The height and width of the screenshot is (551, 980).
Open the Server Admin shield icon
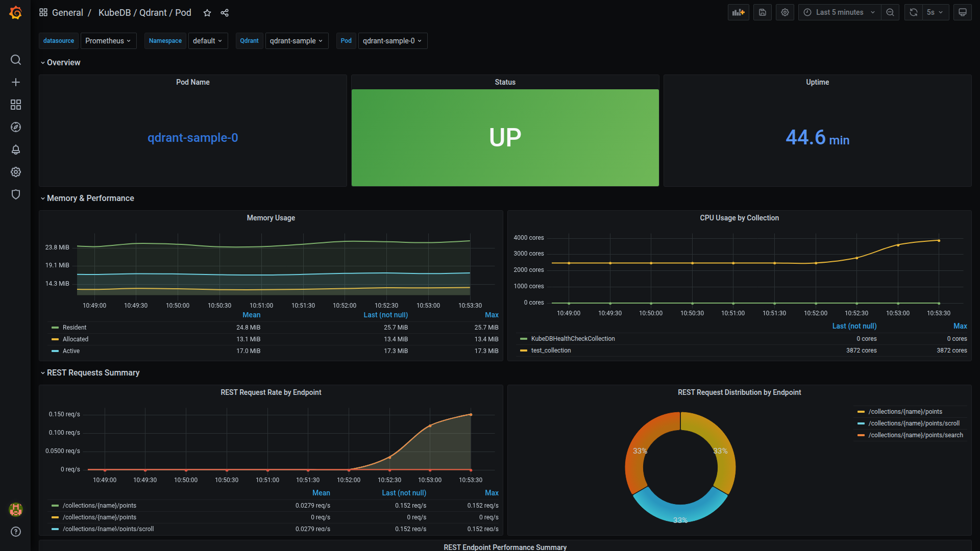(16, 194)
